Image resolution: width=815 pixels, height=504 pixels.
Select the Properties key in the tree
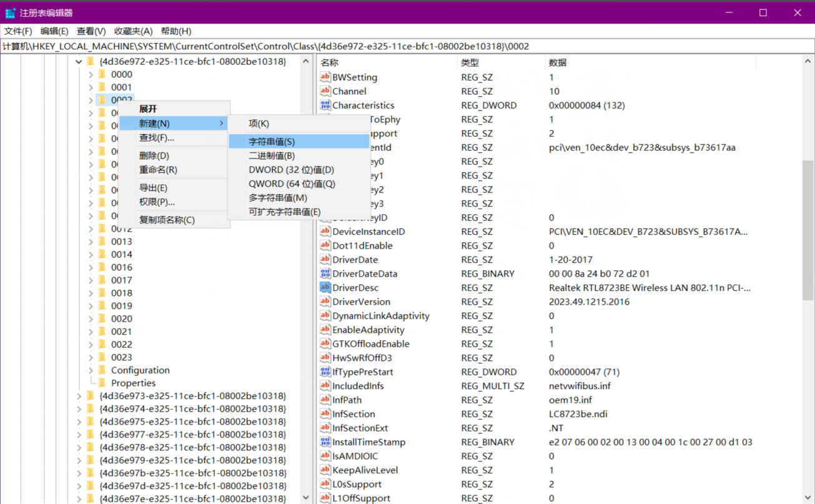coord(133,383)
